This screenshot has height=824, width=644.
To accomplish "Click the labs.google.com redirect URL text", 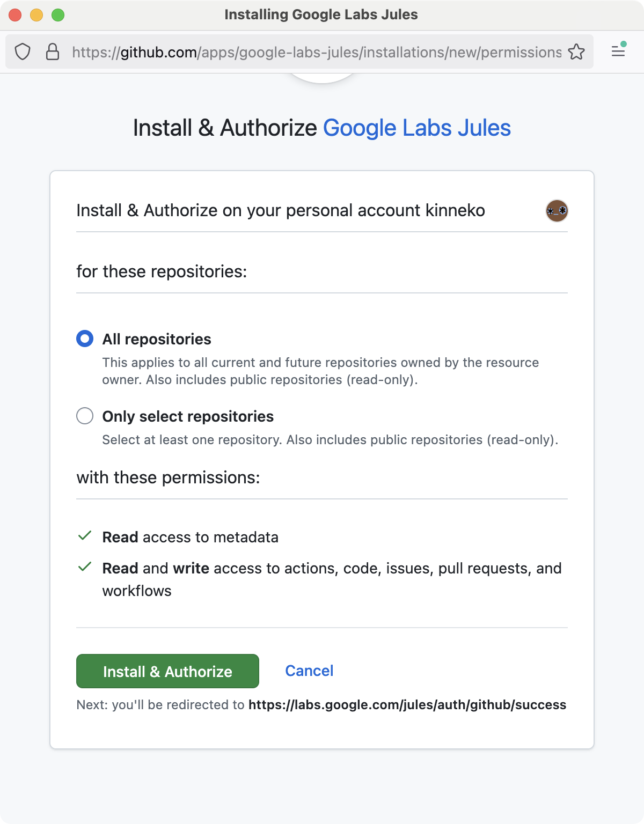I will tap(407, 705).
